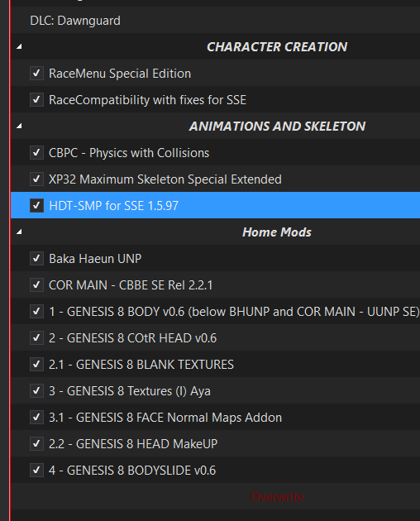Select 3.1 - GENESIS 8 FACE Normal Maps Addon name
The width and height of the screenshot is (420, 521).
click(x=165, y=418)
